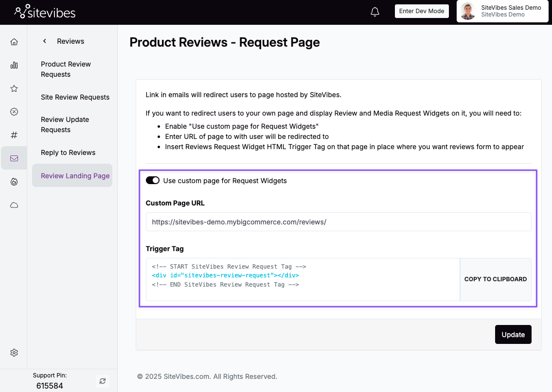This screenshot has height=392, width=552.
Task: Open Product Review Requests menu item
Action: point(66,69)
